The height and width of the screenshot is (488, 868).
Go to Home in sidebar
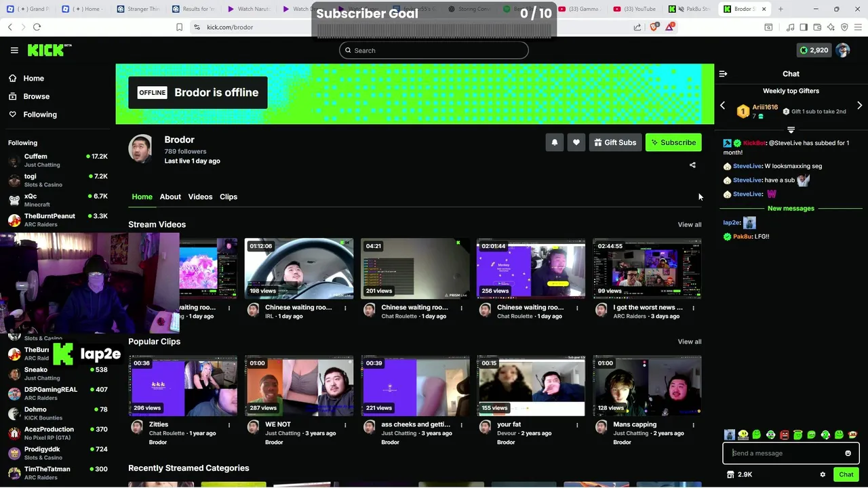point(33,78)
